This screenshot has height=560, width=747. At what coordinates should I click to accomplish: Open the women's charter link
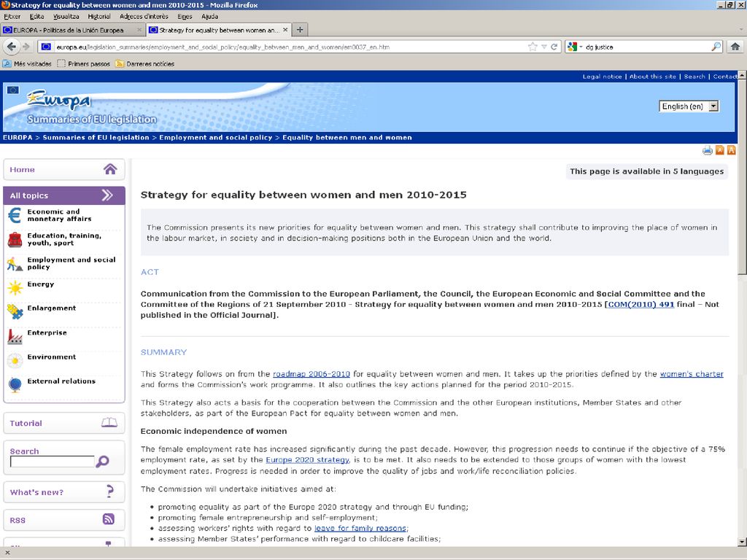692,374
